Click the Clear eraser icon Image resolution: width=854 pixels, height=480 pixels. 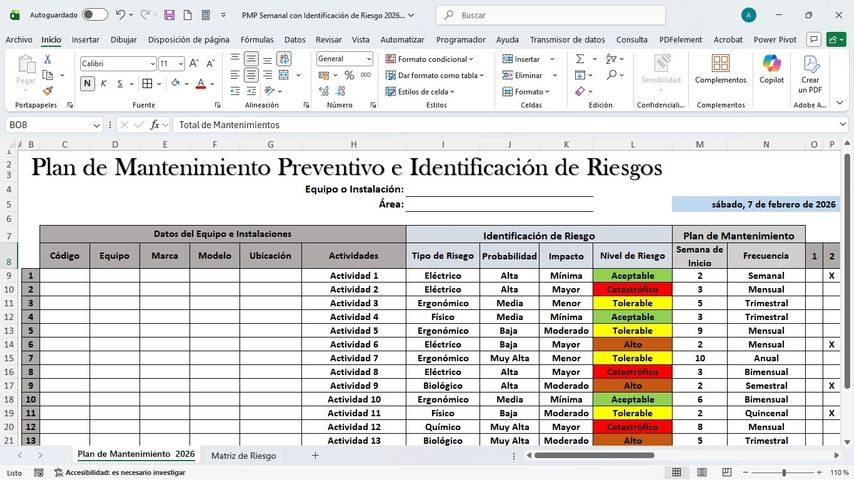pos(580,91)
